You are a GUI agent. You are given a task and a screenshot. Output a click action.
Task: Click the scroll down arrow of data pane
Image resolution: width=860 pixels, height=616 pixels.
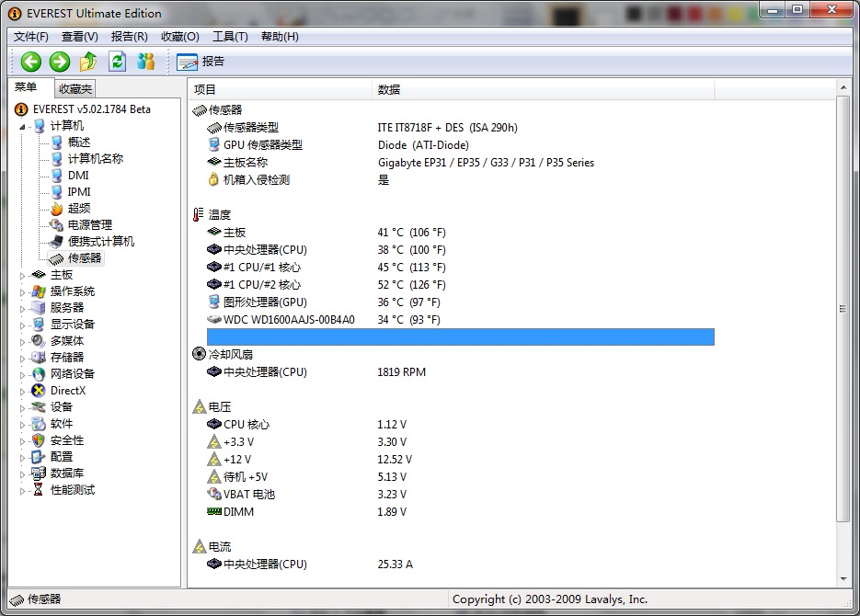click(843, 579)
